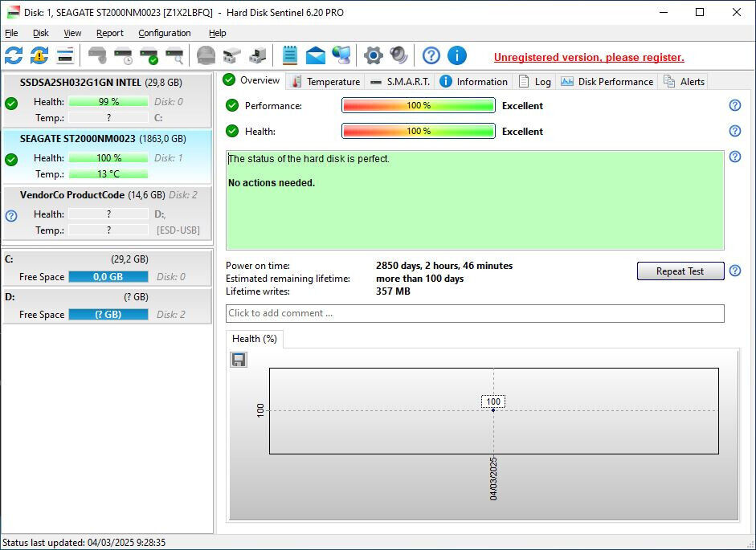Click the disk list panel toolbar icon

point(65,55)
